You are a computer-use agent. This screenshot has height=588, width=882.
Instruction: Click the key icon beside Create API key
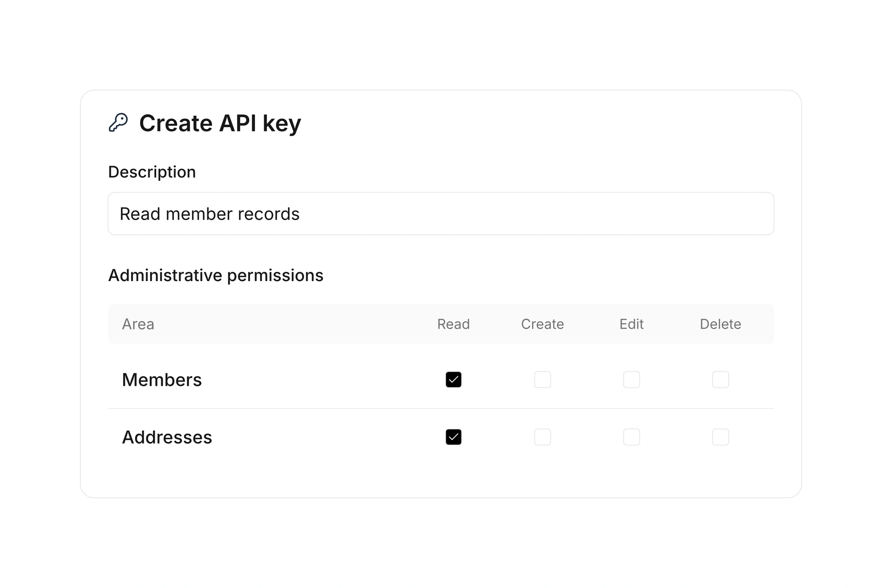pyautogui.click(x=118, y=123)
